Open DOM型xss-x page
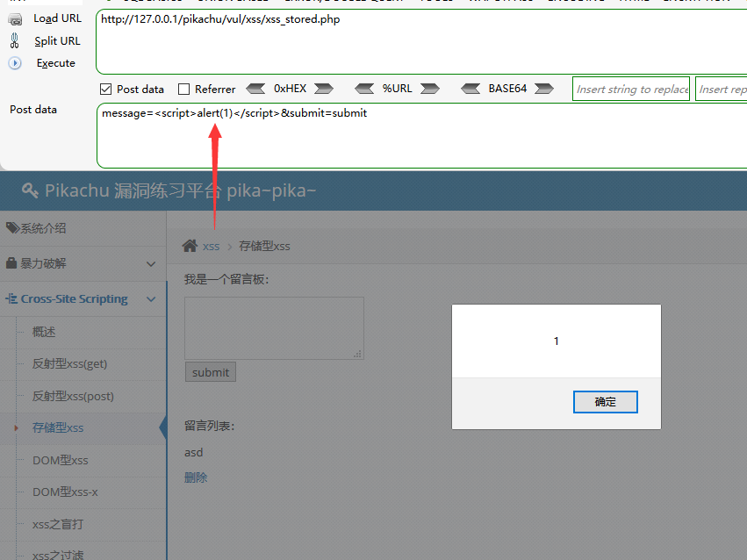Viewport: 747px width, 560px height. point(65,492)
